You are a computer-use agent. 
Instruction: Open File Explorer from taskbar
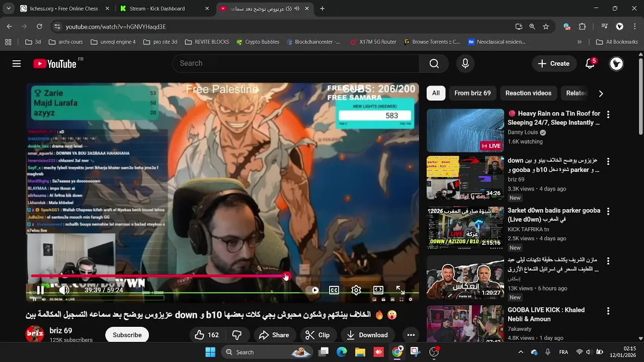pyautogui.click(x=360, y=352)
